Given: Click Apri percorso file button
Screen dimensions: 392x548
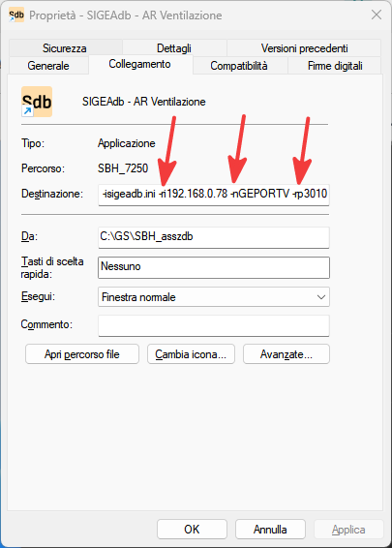Looking at the screenshot, I should click(x=82, y=354).
